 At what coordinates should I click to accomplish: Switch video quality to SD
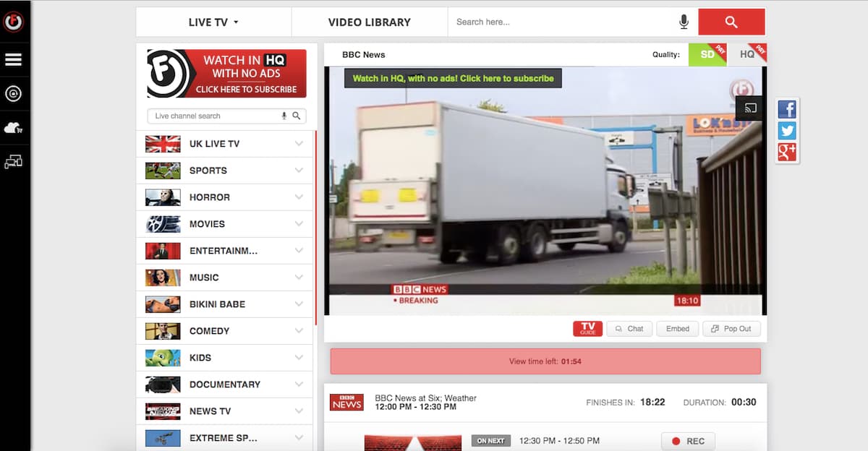pos(707,54)
